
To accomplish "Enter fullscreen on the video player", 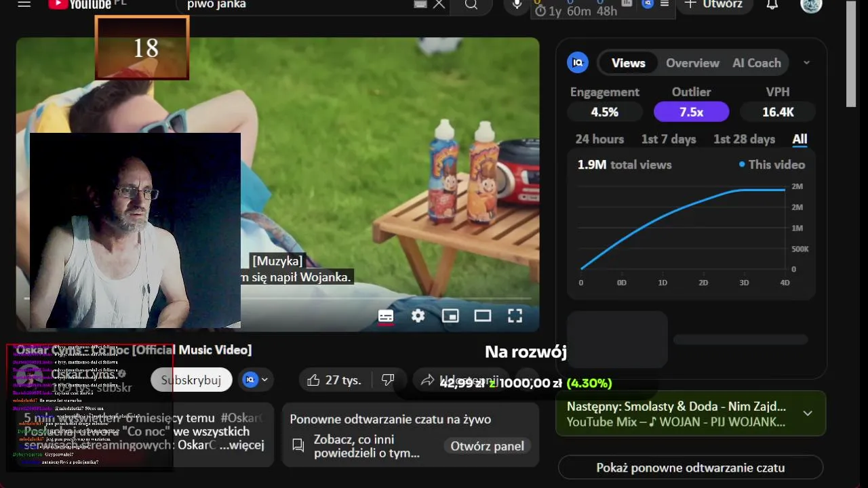I will (515, 316).
